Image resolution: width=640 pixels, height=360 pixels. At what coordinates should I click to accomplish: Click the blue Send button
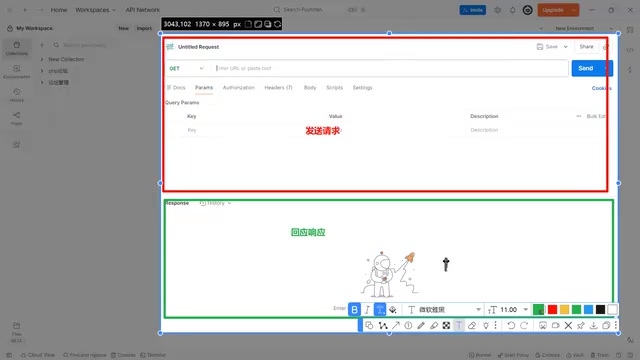(x=586, y=68)
